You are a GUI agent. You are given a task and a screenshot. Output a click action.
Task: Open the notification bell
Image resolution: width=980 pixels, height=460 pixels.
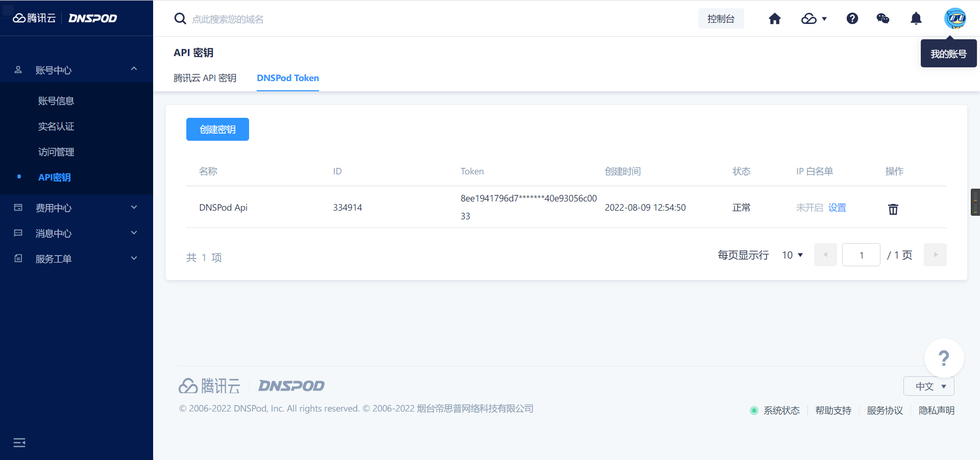tap(916, 19)
